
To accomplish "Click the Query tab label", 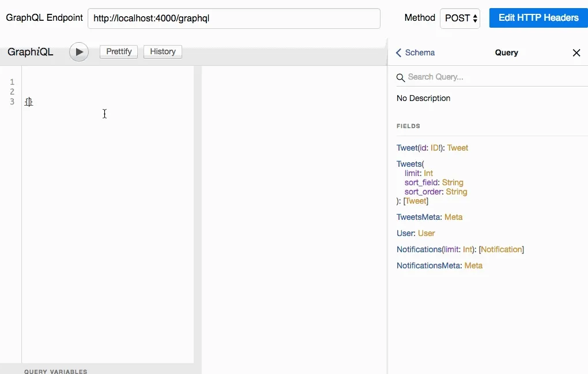I will (x=506, y=53).
